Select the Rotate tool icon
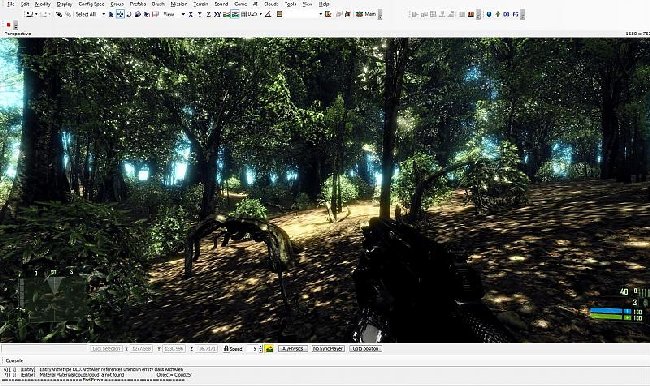This screenshot has height=386, width=650. coord(129,15)
